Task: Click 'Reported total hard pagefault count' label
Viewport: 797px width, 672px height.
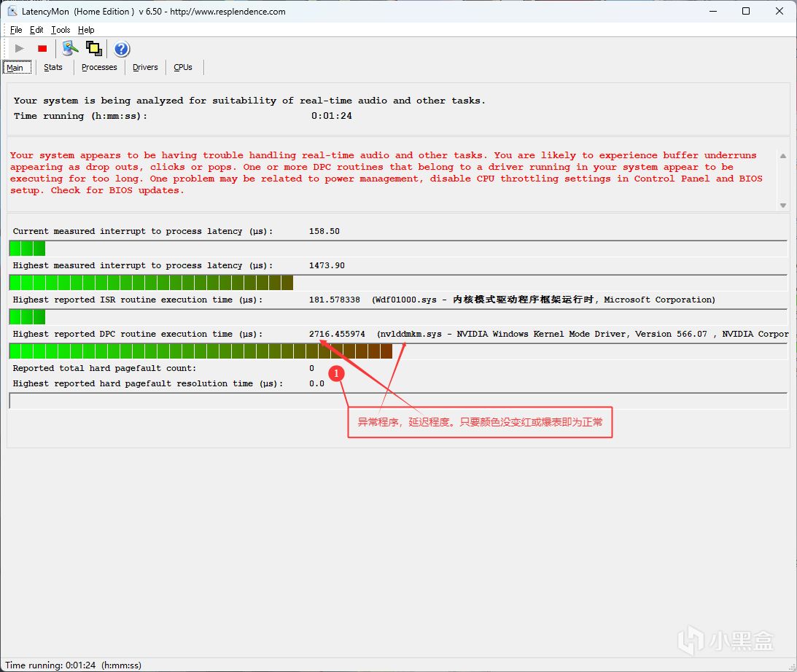Action: coord(104,368)
